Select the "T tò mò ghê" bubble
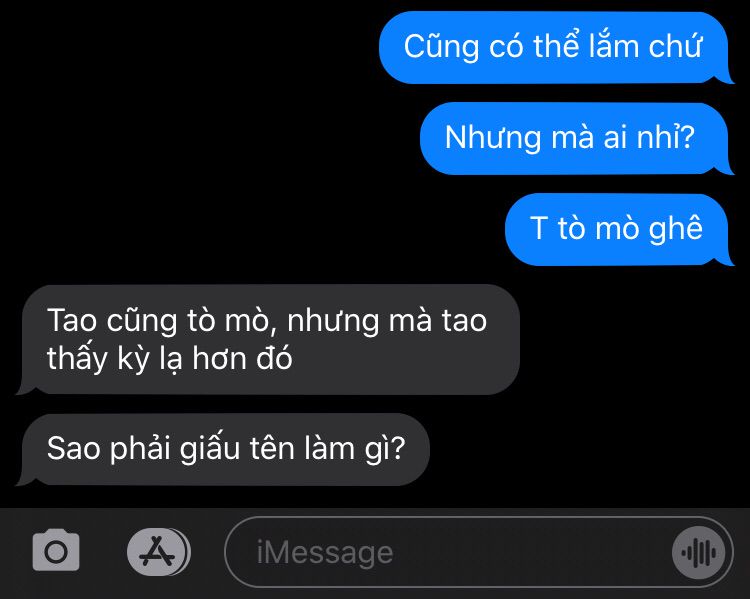750x599 pixels. pyautogui.click(x=617, y=229)
